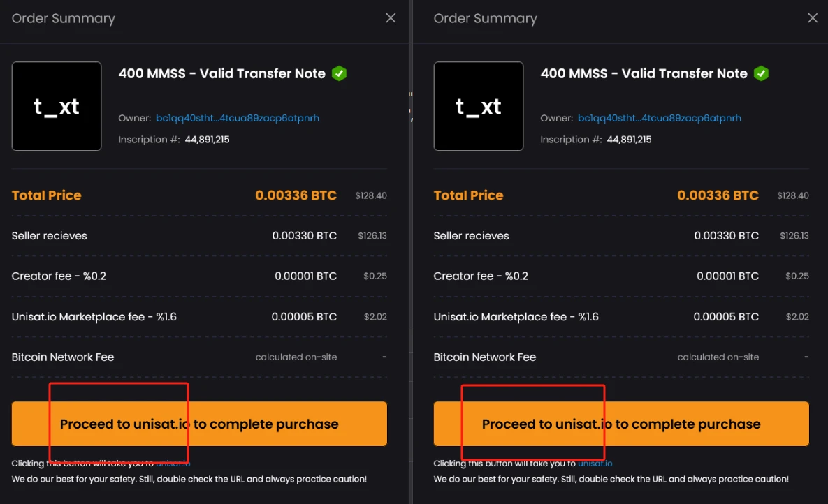The height and width of the screenshot is (504, 828).
Task: Click the Total Price 0.00336 BTC amount
Action: [296, 195]
